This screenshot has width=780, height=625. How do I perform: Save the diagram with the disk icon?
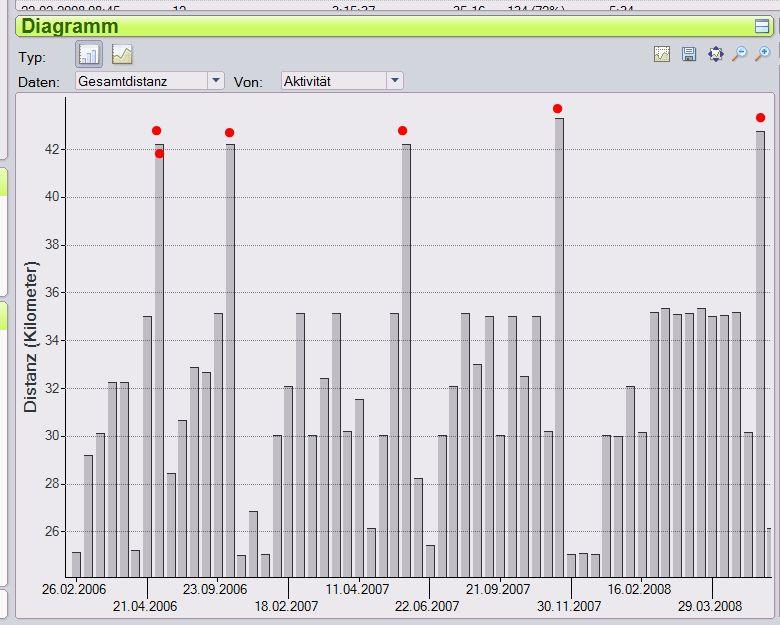(x=688, y=54)
